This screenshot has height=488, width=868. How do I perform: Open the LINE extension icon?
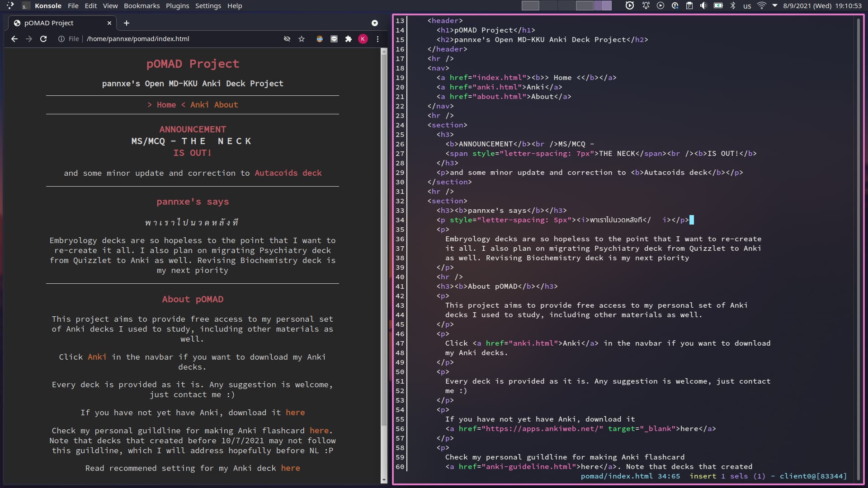pyautogui.click(x=334, y=39)
